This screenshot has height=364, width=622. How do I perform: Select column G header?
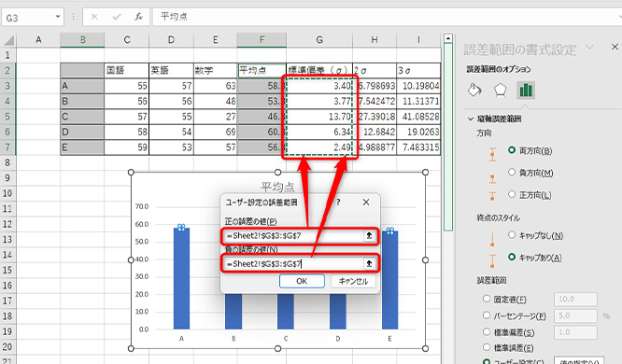click(319, 39)
